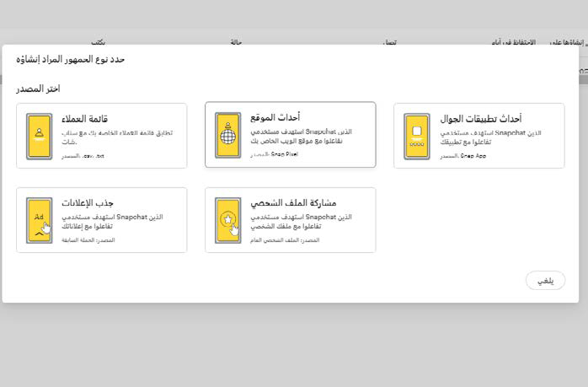Image resolution: width=588 pixels, height=387 pixels.
Task: Click the اختر المصدر label
Action: 38,89
